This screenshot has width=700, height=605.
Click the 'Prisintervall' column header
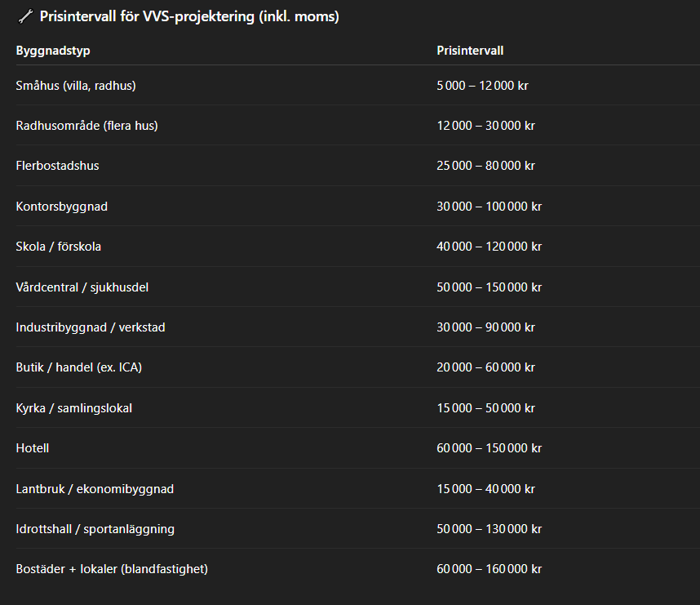click(x=470, y=51)
